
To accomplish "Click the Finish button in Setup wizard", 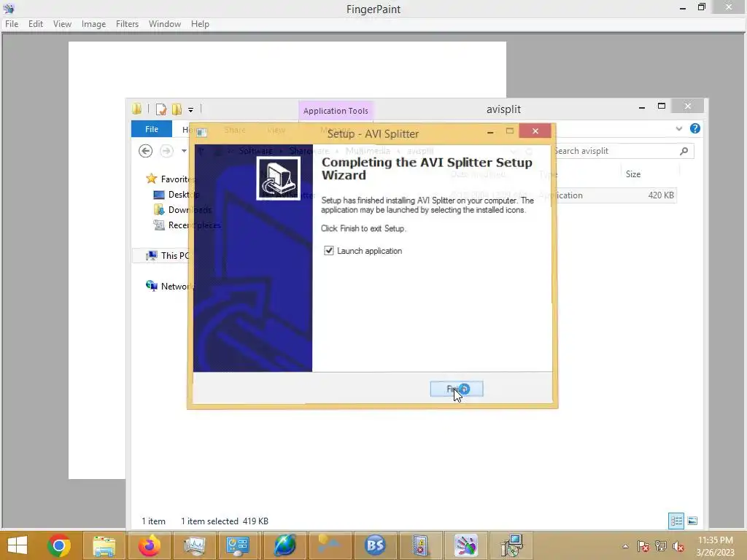I will tap(457, 389).
